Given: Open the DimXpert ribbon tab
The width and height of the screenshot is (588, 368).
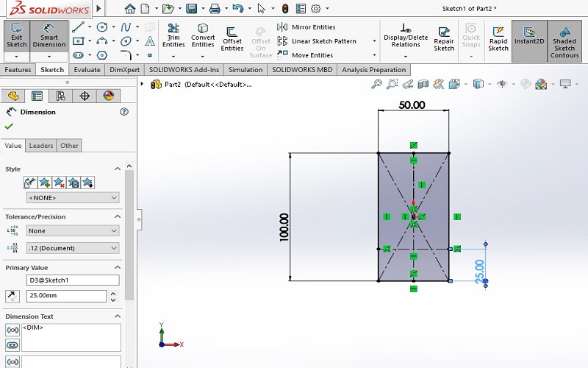Looking at the screenshot, I should tap(124, 70).
